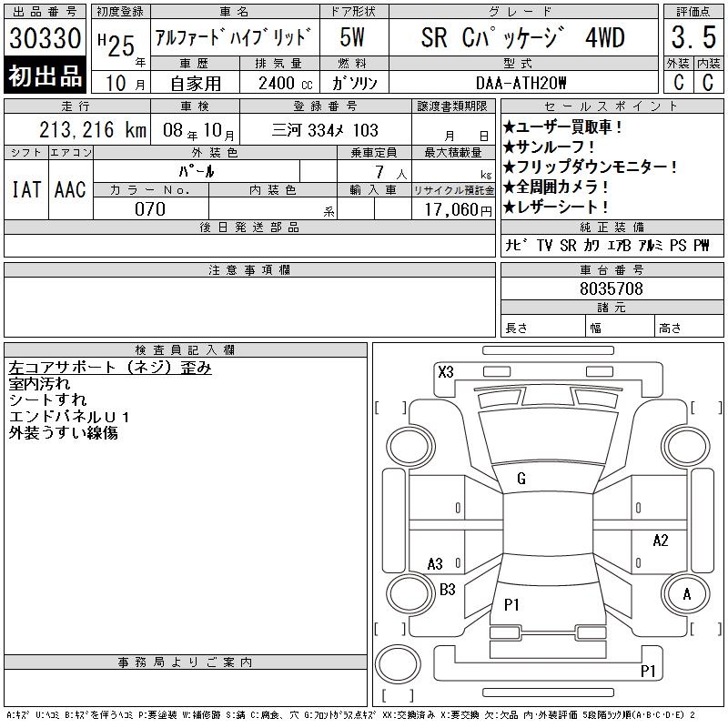The width and height of the screenshot is (728, 728).
Task: Click the C grade under 外装
Action: pos(678,83)
